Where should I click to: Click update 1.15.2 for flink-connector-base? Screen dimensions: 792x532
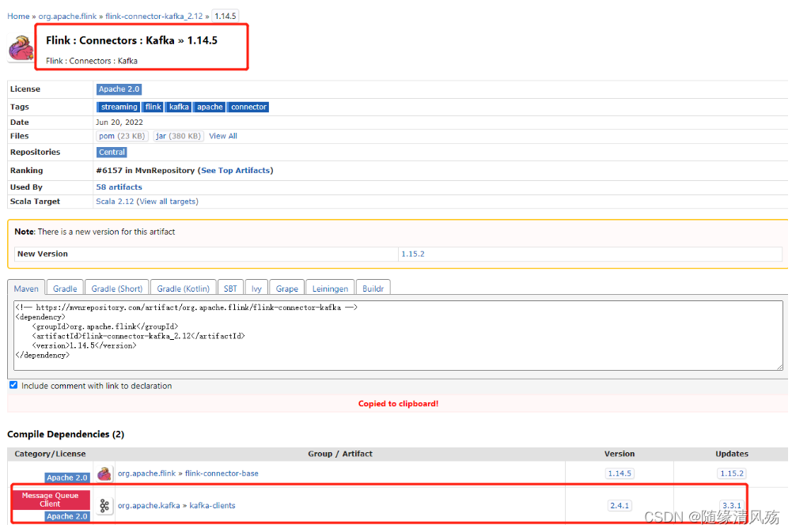pyautogui.click(x=731, y=474)
